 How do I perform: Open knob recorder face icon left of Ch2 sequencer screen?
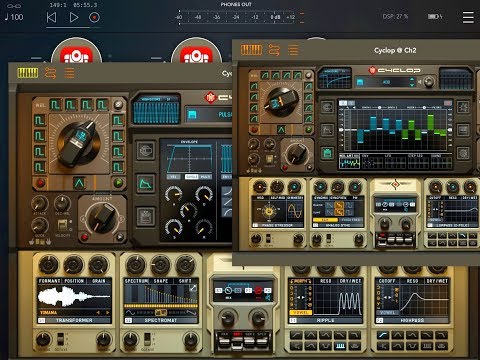(327, 107)
